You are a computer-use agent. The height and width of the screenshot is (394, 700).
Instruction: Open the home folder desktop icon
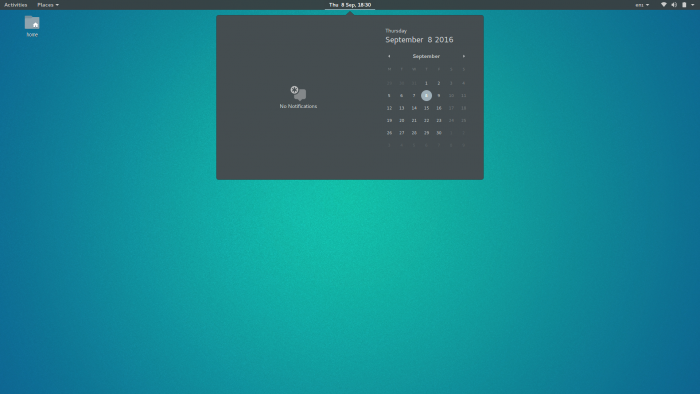pyautogui.click(x=32, y=26)
